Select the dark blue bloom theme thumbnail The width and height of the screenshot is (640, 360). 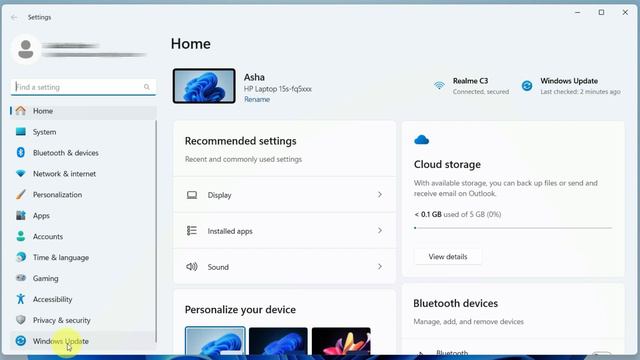278,341
